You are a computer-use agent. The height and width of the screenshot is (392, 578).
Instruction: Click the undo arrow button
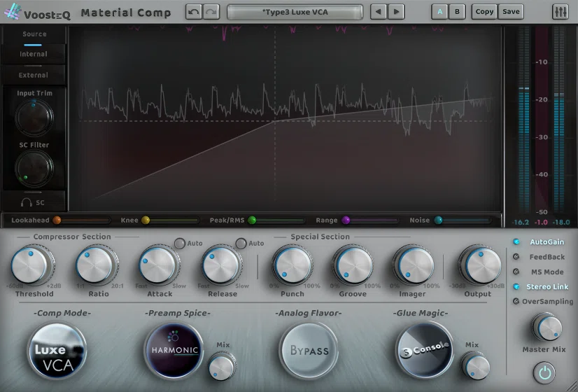(x=194, y=12)
